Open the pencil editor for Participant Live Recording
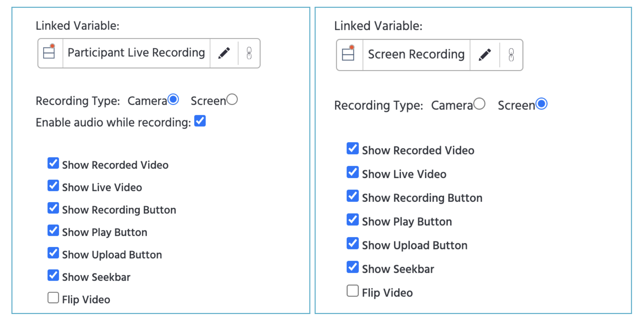This screenshot has width=644, height=323. (x=224, y=53)
